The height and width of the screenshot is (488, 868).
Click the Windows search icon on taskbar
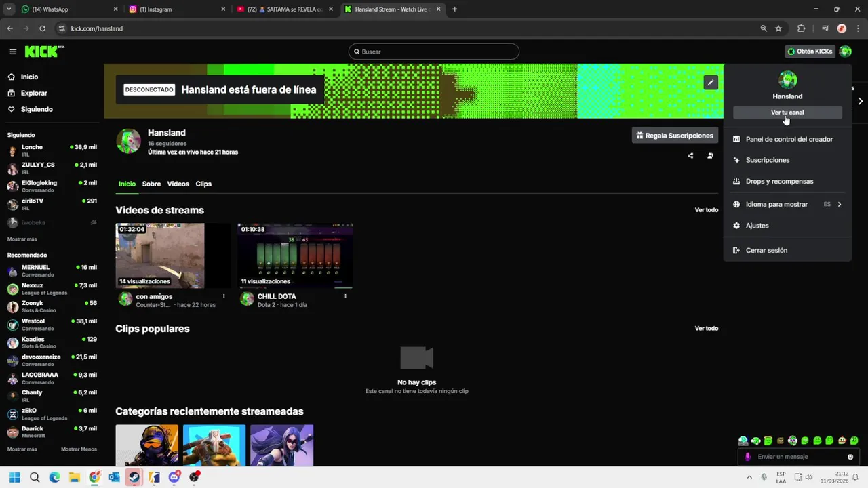35,477
